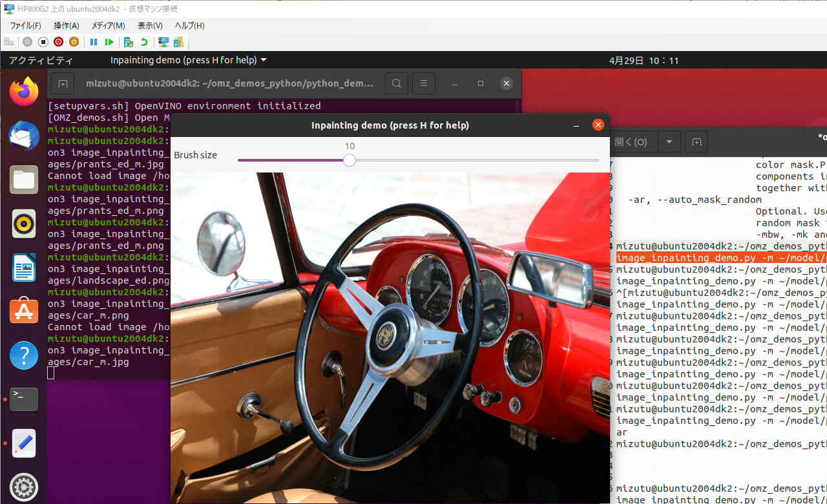This screenshot has height=504, width=827.
Task: Click the Turn Off stop icon
Action: 43,42
